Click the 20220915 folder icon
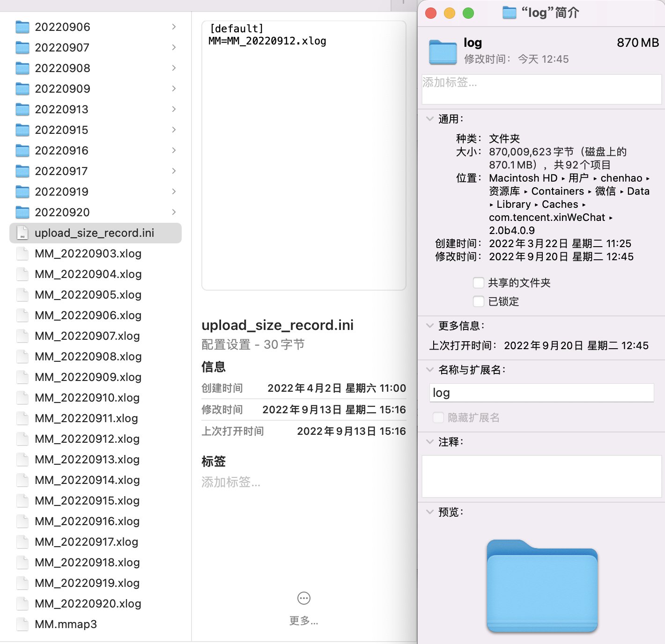The height and width of the screenshot is (644, 665). (x=22, y=130)
